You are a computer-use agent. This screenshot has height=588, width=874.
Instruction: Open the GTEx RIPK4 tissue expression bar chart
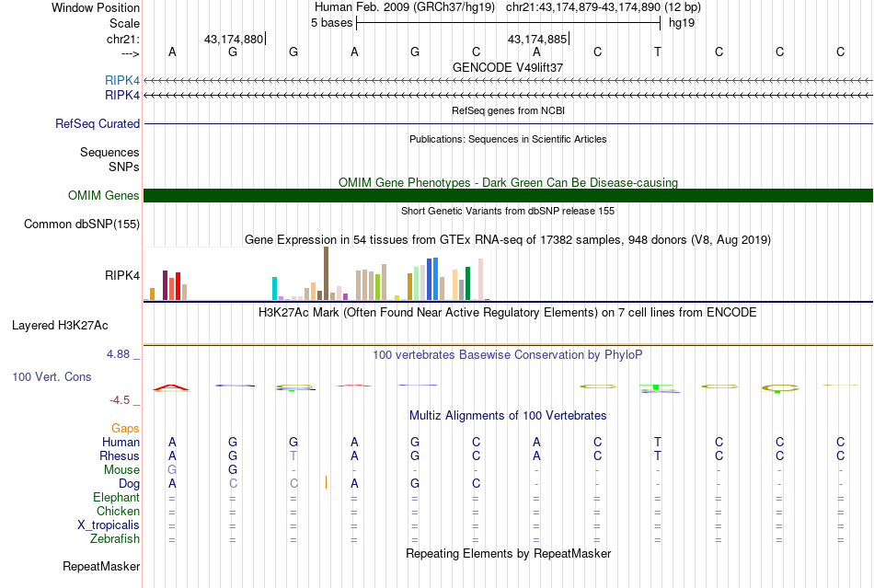(316, 273)
